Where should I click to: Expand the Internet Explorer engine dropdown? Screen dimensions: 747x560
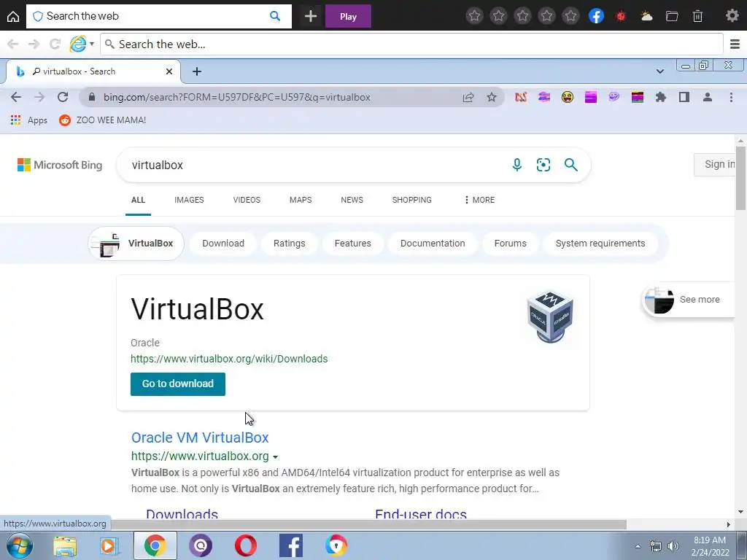(92, 44)
